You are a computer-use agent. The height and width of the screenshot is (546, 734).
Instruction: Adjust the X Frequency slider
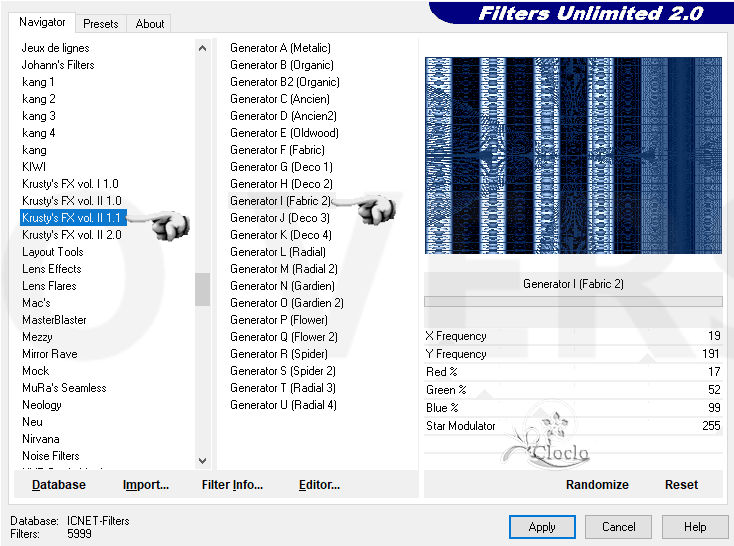(x=573, y=336)
